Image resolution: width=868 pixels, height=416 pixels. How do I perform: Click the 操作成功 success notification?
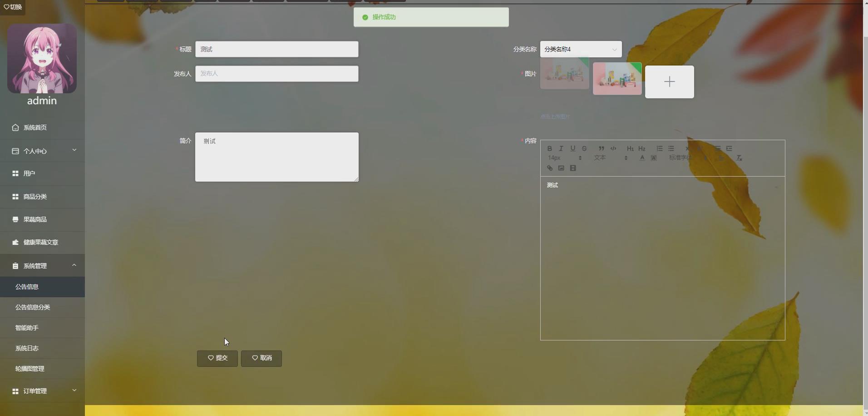[431, 17]
